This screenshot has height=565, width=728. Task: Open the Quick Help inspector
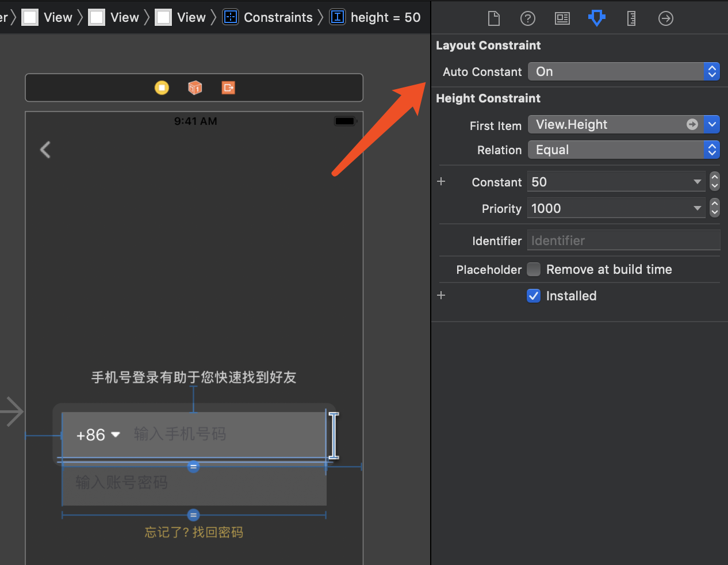[x=528, y=18]
